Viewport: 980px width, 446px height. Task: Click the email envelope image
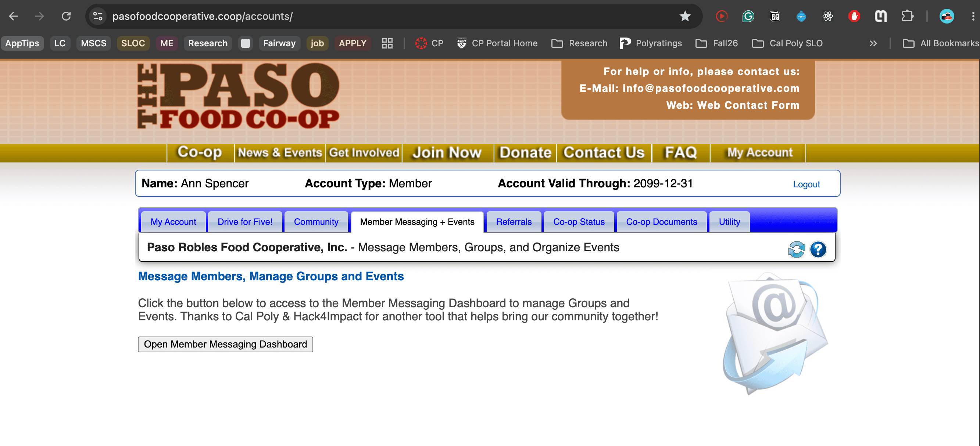775,334
